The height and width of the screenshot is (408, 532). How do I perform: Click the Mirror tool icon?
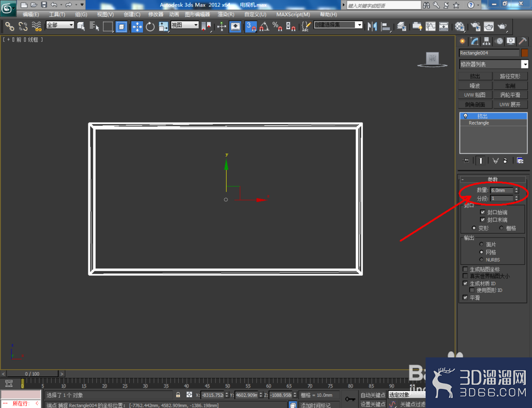point(372,27)
